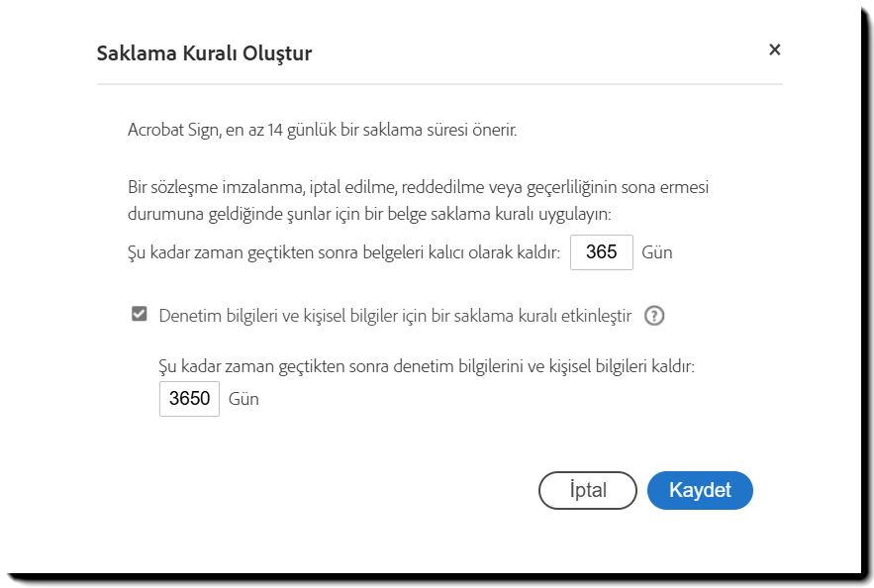This screenshot has width=874, height=588.
Task: Click the 'Denetim bilgileri ve kişisel bilgiler' checkbox label
Action: (x=394, y=316)
